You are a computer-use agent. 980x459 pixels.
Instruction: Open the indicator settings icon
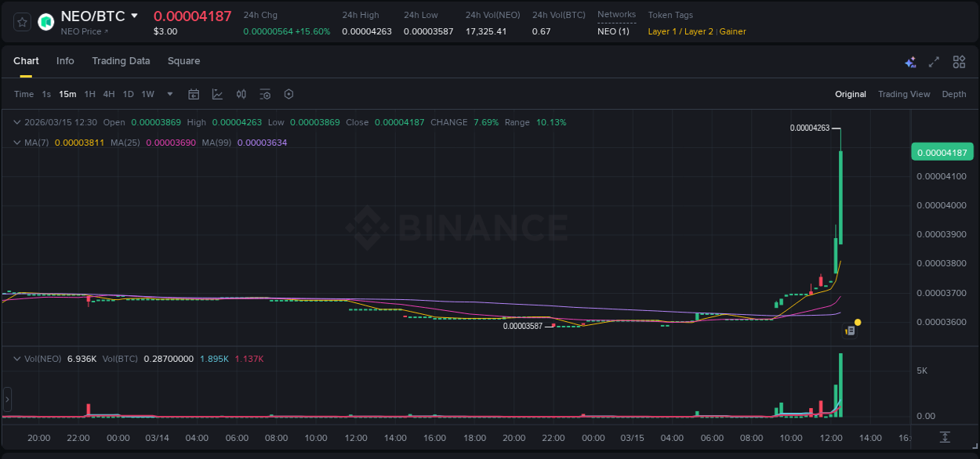(x=265, y=93)
